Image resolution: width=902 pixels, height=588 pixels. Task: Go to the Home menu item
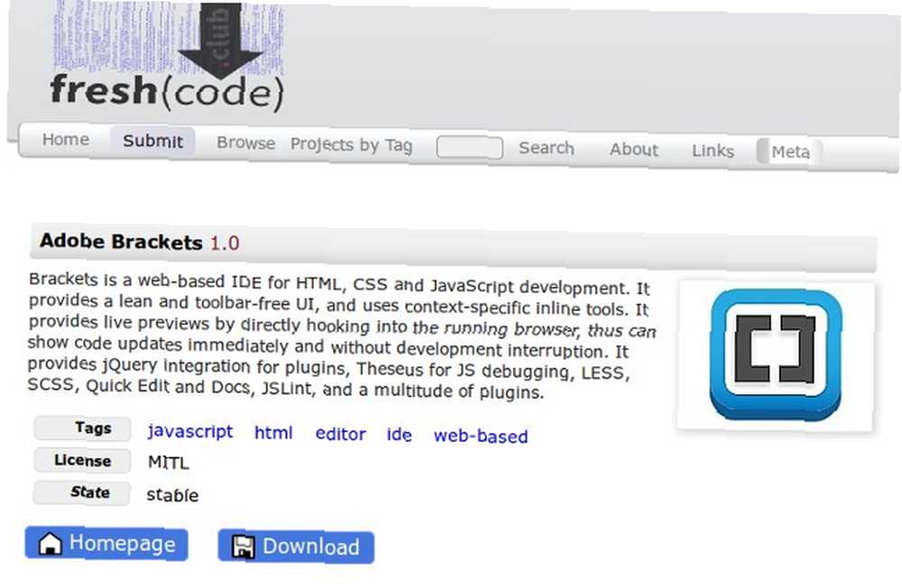[66, 139]
